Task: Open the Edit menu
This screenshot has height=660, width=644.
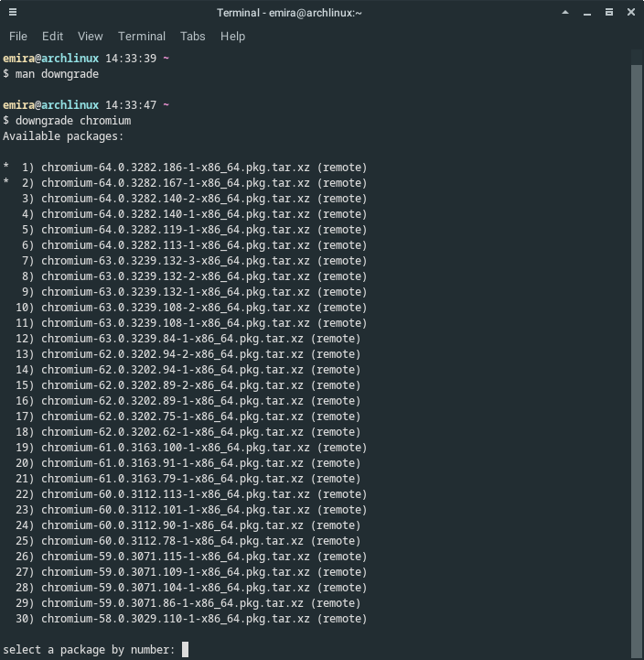Action: pyautogui.click(x=52, y=37)
